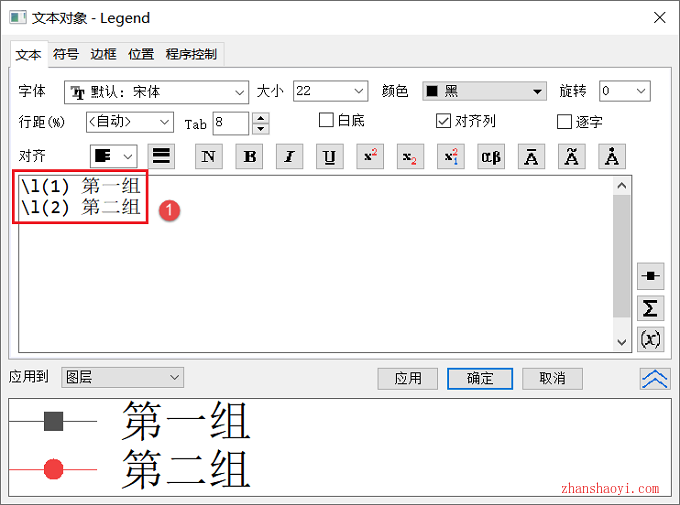
Task: Open the size dropdown showing 22
Action: (x=330, y=91)
